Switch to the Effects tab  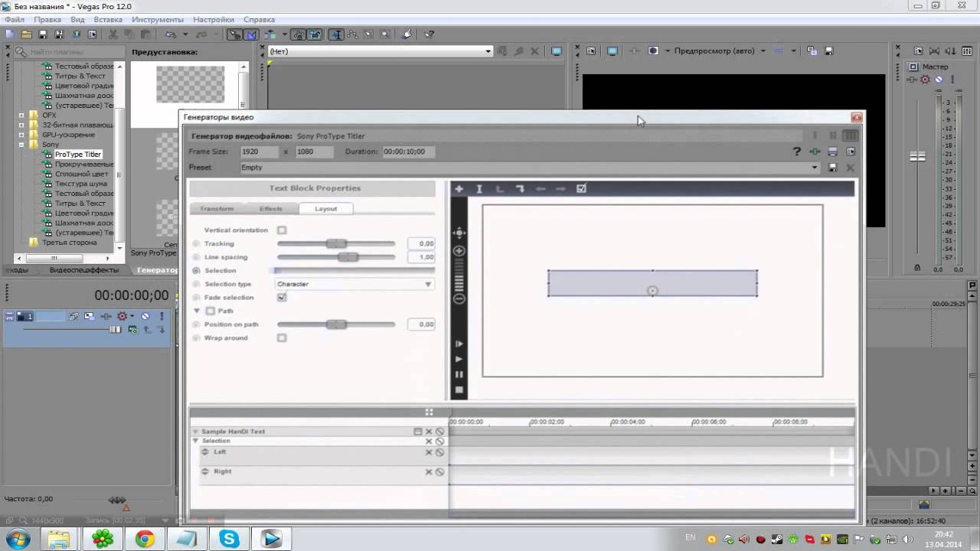pos(270,209)
